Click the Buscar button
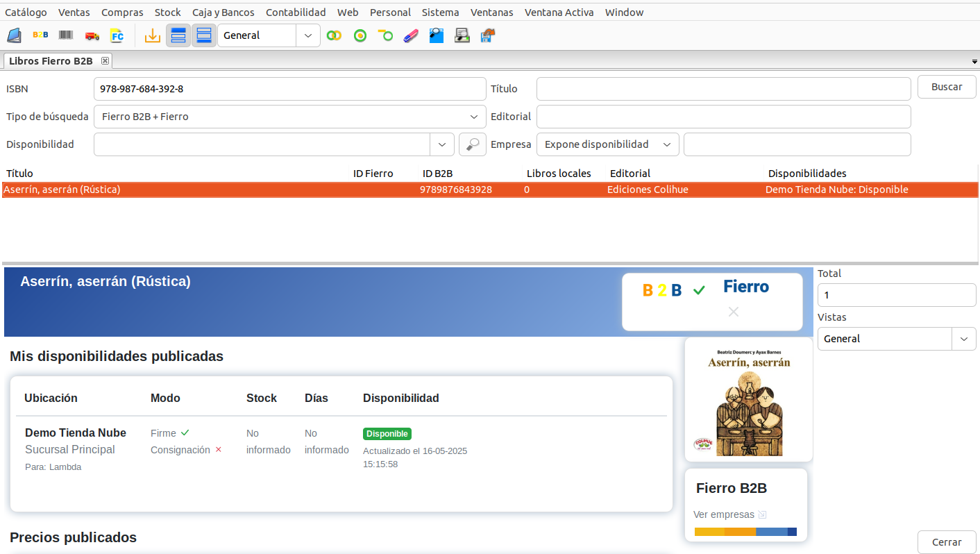Image resolution: width=980 pixels, height=554 pixels. coord(947,87)
